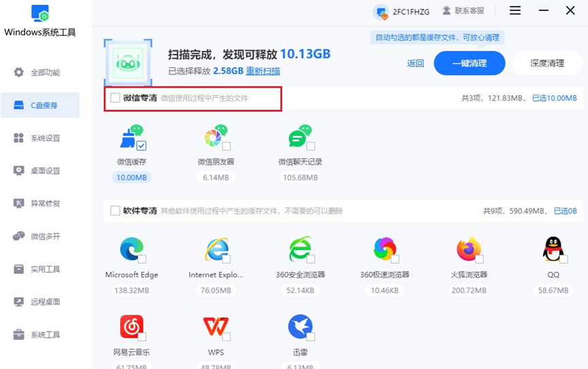The width and height of the screenshot is (588, 369).
Task: Click the 10.13GB freed space figure
Action: [305, 54]
